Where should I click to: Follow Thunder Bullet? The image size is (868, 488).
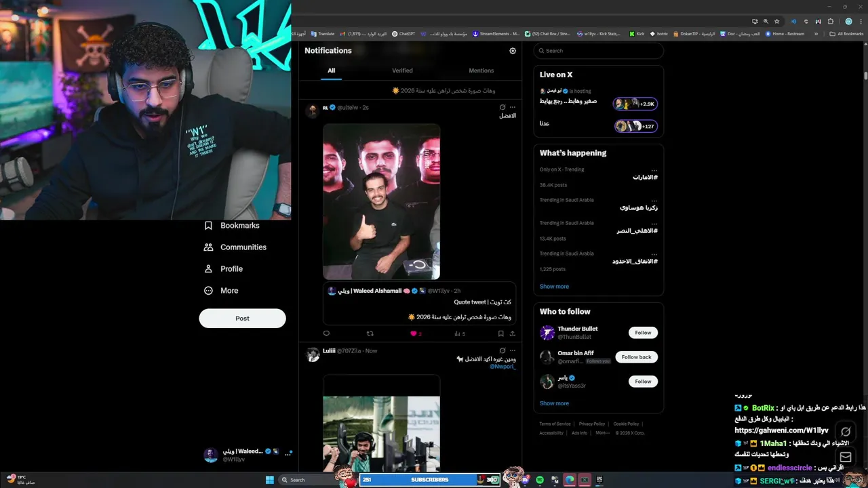(x=643, y=333)
